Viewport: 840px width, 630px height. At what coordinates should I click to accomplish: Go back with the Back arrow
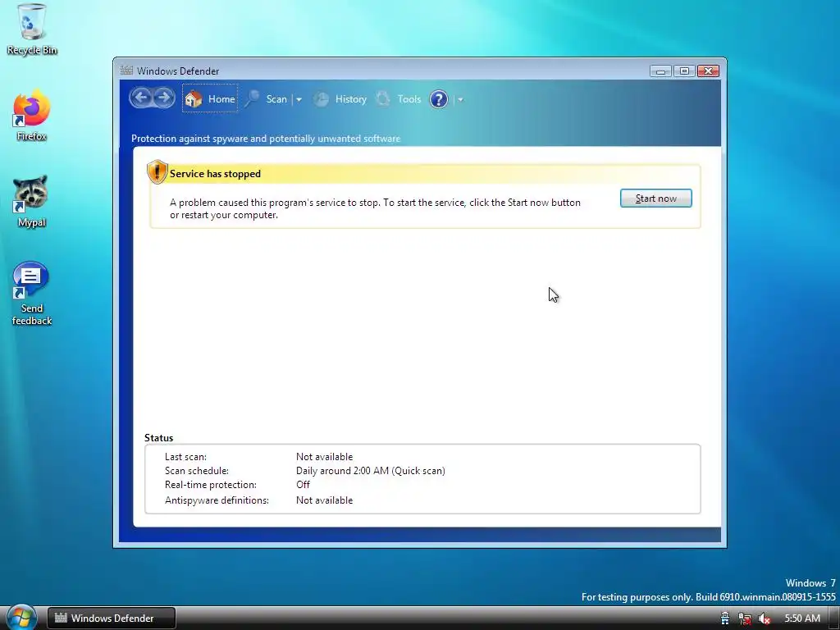click(141, 98)
